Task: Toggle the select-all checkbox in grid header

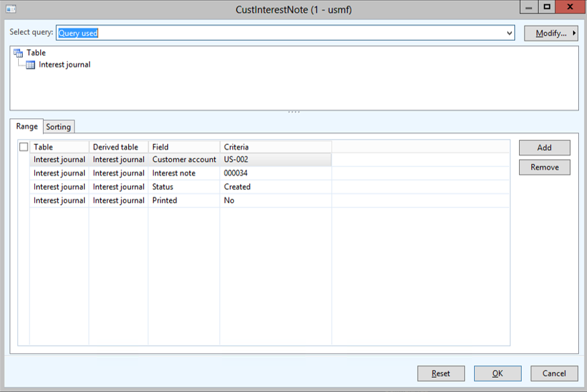Action: pyautogui.click(x=24, y=147)
